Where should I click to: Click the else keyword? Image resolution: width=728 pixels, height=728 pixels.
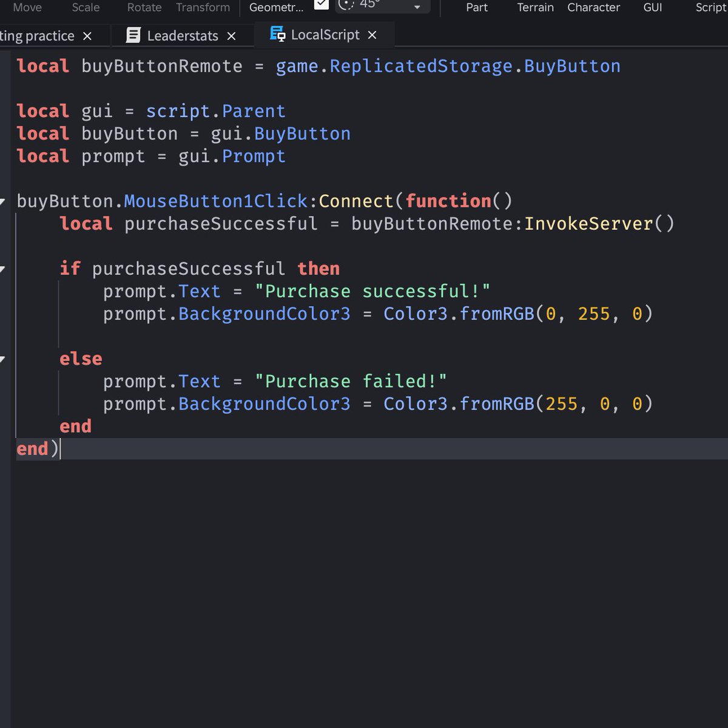click(81, 359)
